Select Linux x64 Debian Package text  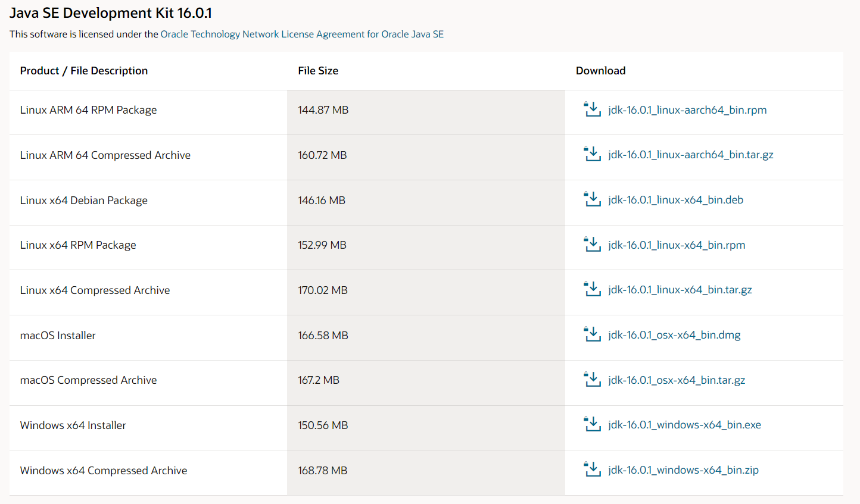[84, 201]
